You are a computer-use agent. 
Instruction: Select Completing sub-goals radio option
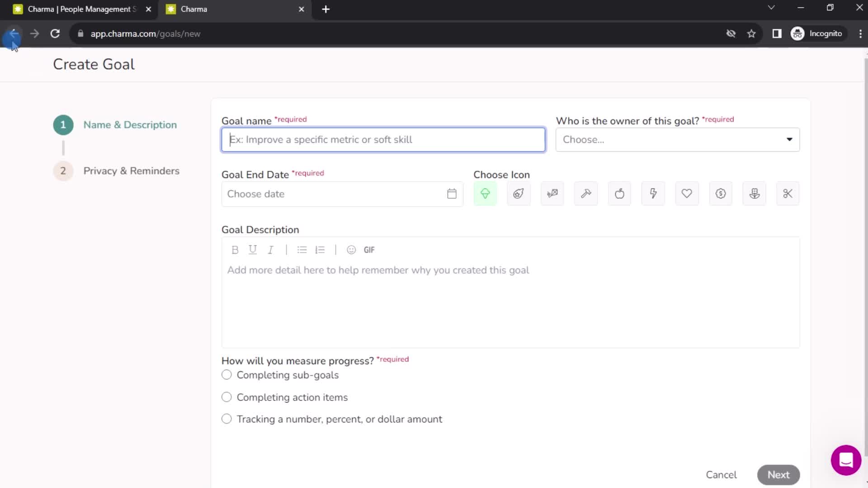(226, 375)
